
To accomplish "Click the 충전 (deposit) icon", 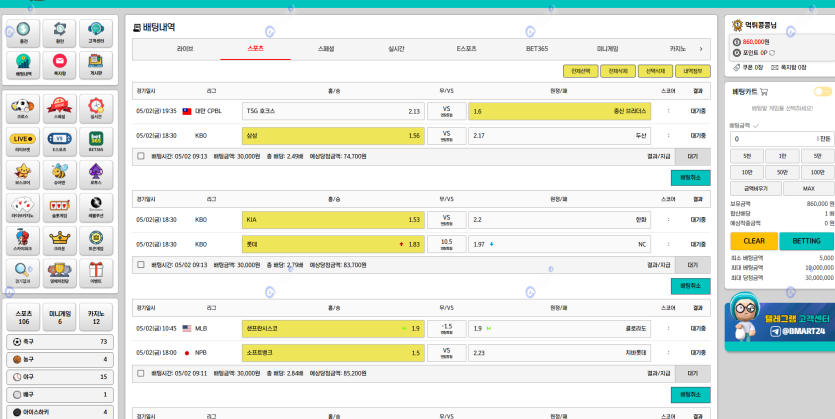I will point(23,33).
